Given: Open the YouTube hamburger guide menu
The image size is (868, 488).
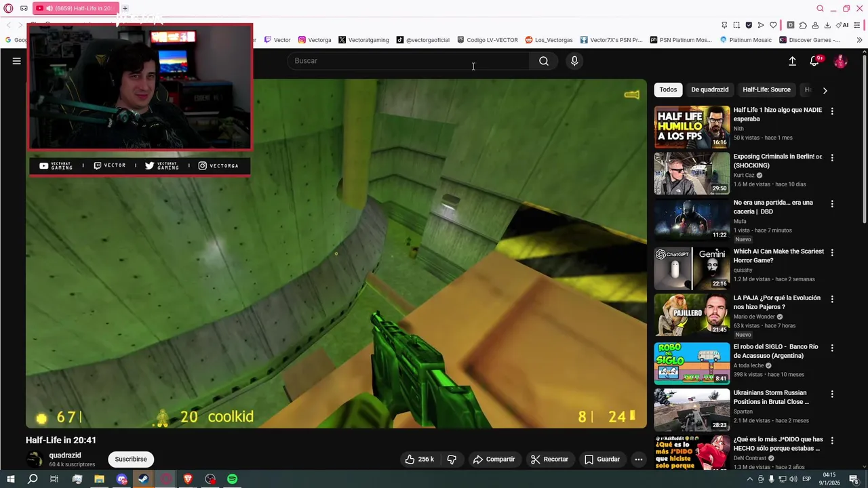Looking at the screenshot, I should (16, 61).
